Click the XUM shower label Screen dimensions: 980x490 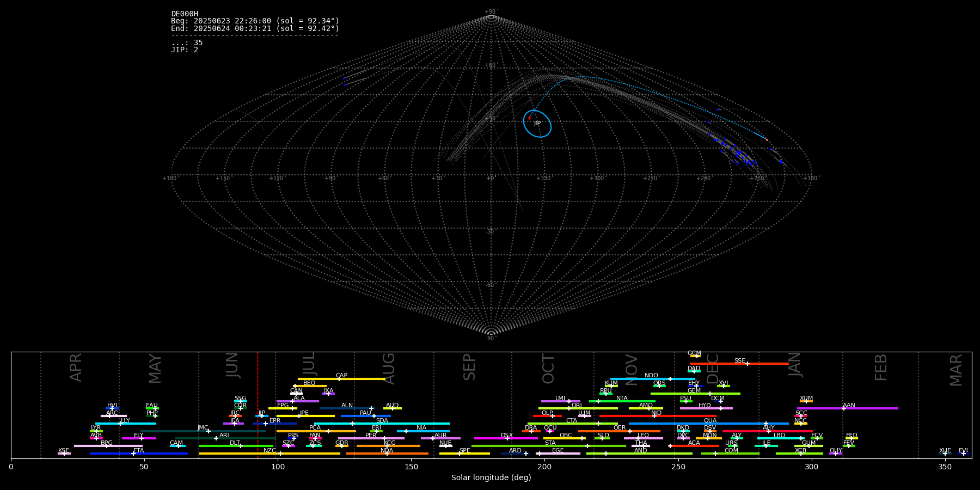[806, 399]
